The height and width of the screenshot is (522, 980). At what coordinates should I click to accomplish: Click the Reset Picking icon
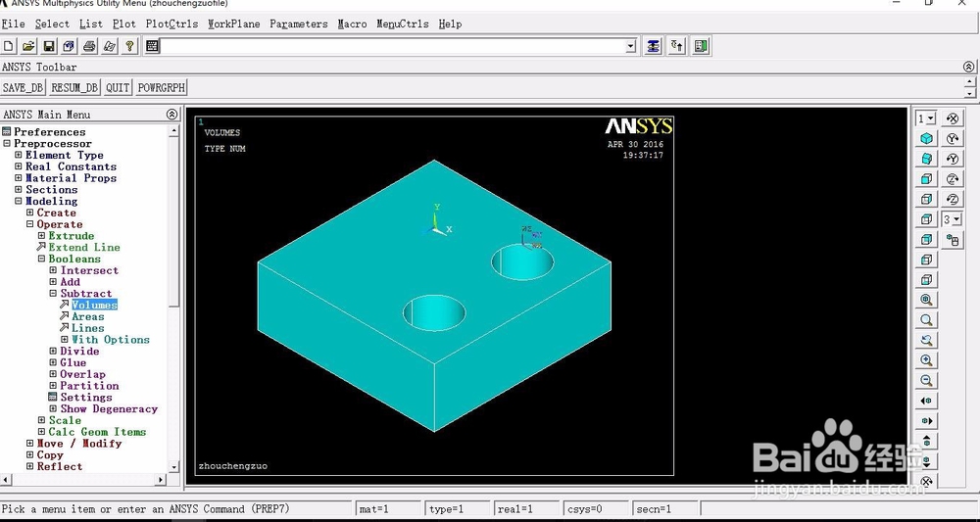coord(677,46)
